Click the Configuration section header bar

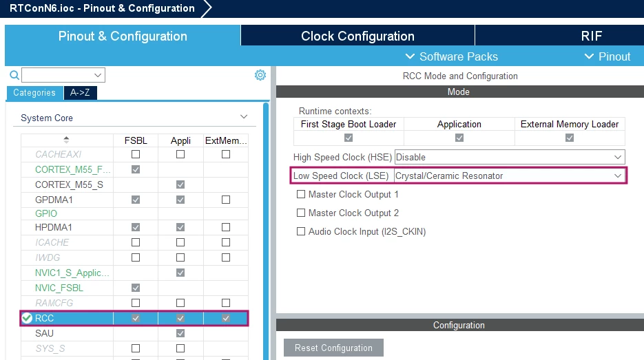[x=460, y=325]
